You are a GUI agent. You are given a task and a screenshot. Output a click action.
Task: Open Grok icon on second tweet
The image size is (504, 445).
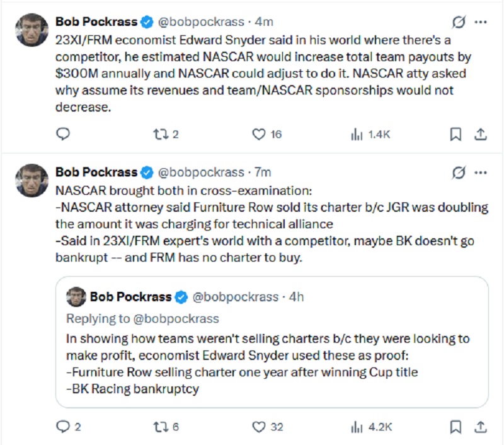point(459,172)
